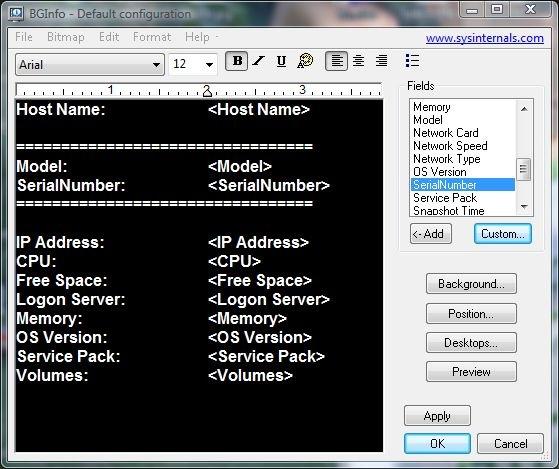The height and width of the screenshot is (469, 559).
Task: Open the Bitmap menu
Action: tap(66, 37)
